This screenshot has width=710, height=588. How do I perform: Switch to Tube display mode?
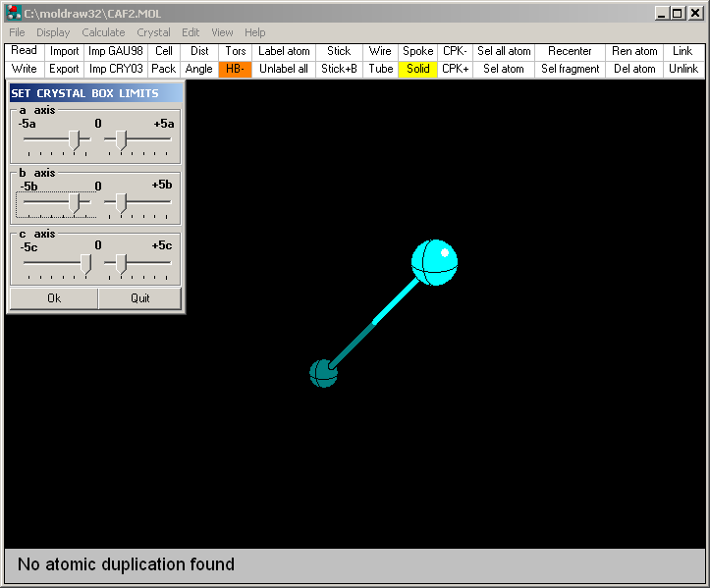coord(380,69)
